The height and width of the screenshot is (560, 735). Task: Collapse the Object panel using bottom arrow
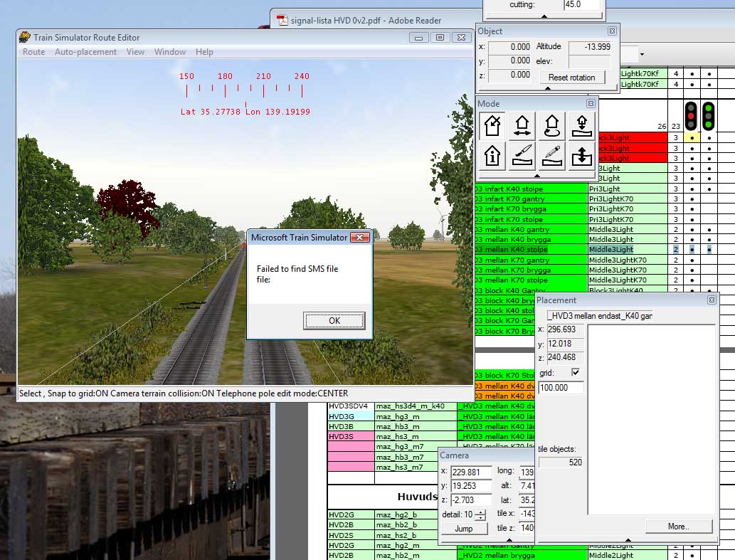click(x=547, y=89)
